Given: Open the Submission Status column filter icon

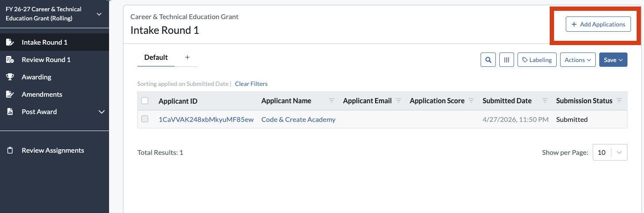Looking at the screenshot, I should (619, 101).
